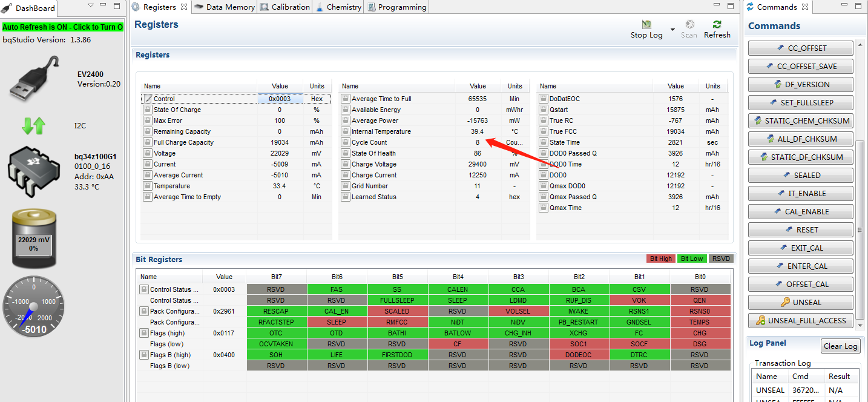This screenshot has height=402, width=868.
Task: Click the State Time value 2821
Action: (675, 142)
